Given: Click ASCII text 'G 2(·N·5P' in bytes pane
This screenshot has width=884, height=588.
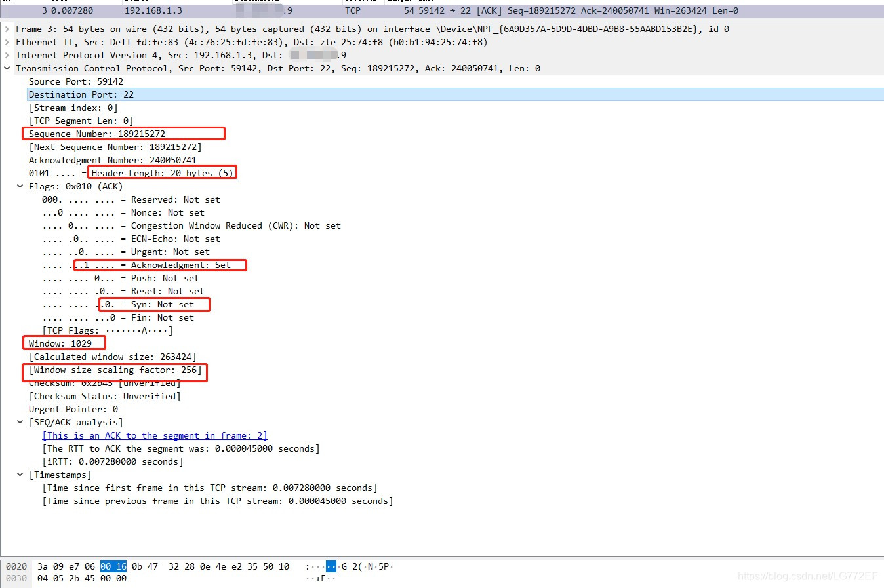Looking at the screenshot, I should click(367, 566).
